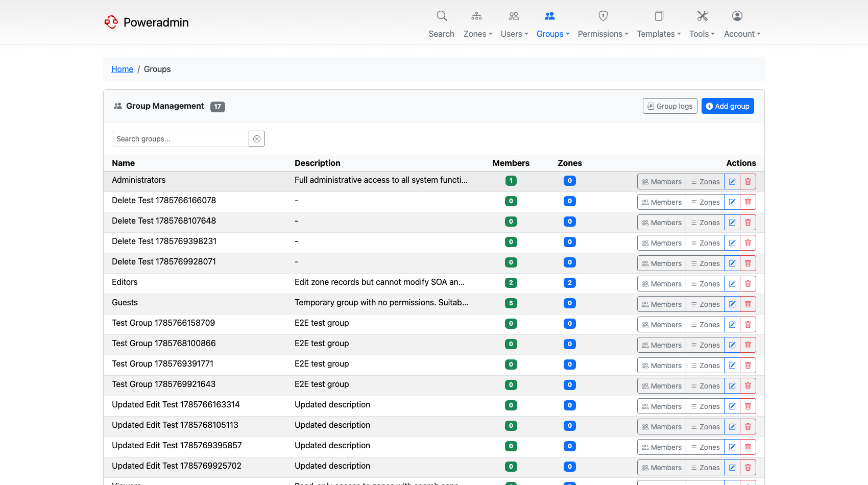Edit group Updated Edit Test 1785766163314
Viewport: 868px width, 485px height.
coord(732,406)
